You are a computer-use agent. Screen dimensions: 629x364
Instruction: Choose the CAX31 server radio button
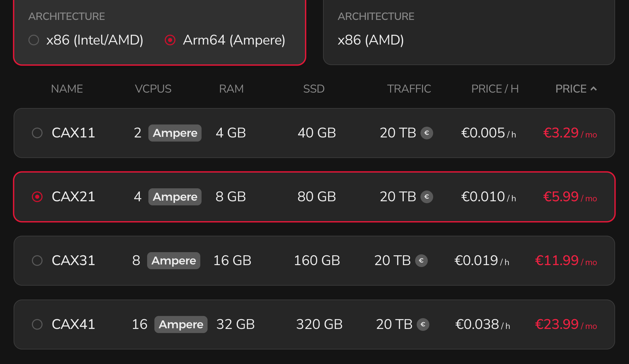pos(37,261)
